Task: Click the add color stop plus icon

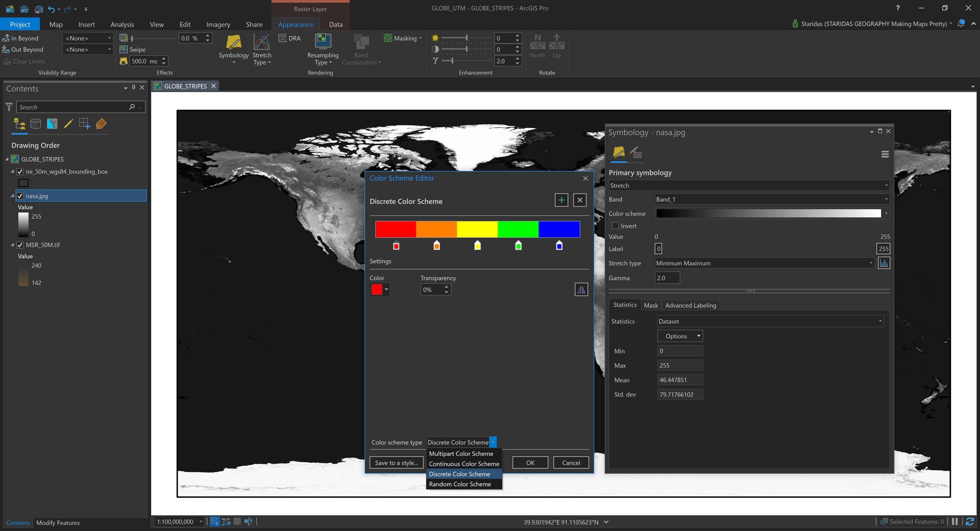Action: [561, 200]
